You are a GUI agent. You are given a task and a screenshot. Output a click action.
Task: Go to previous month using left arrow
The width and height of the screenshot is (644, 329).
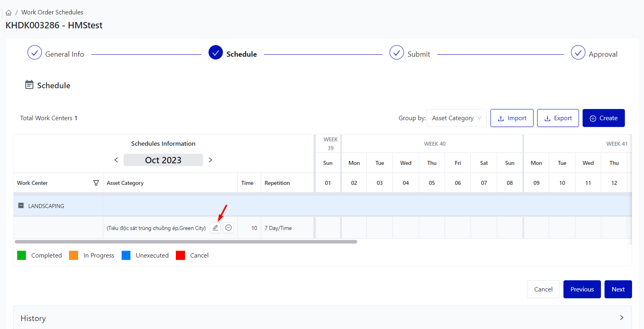(x=116, y=160)
